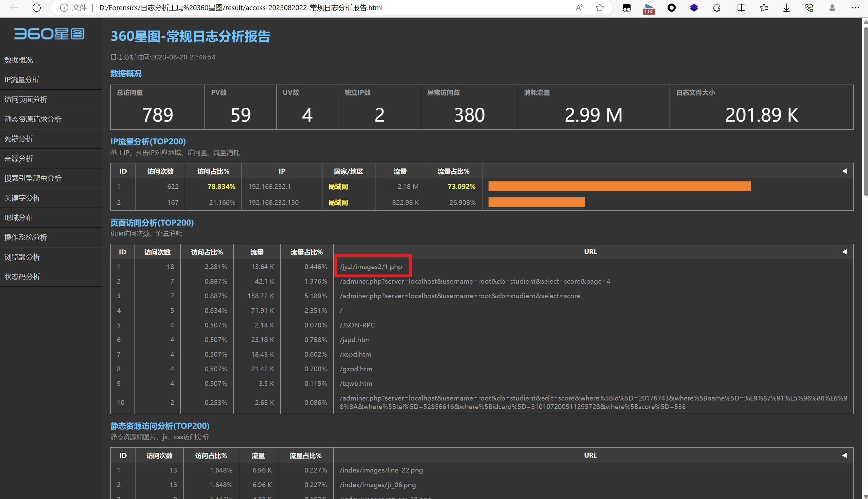This screenshot has width=868, height=499.
Task: Open 操作系统分析 in the sidebar
Action: pos(51,237)
